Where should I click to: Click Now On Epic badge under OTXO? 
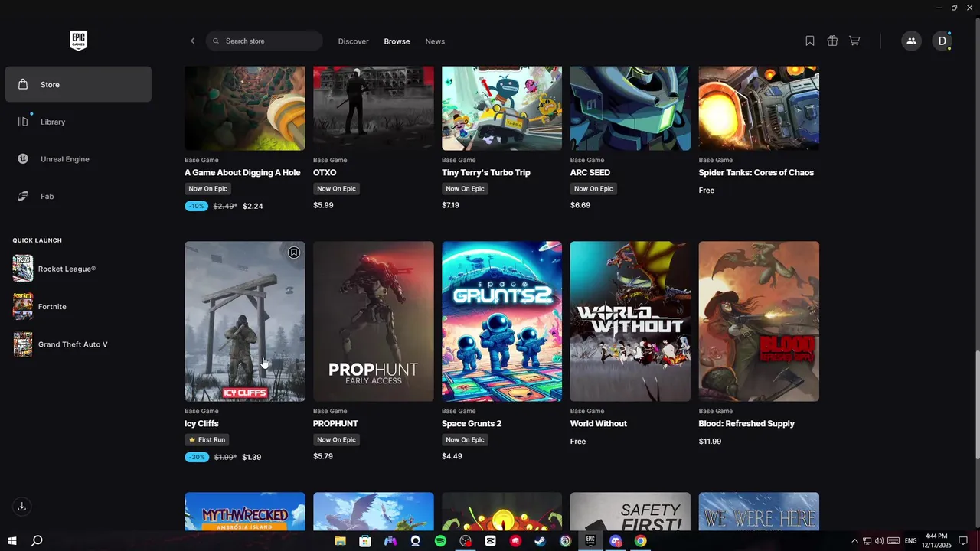[x=337, y=189]
